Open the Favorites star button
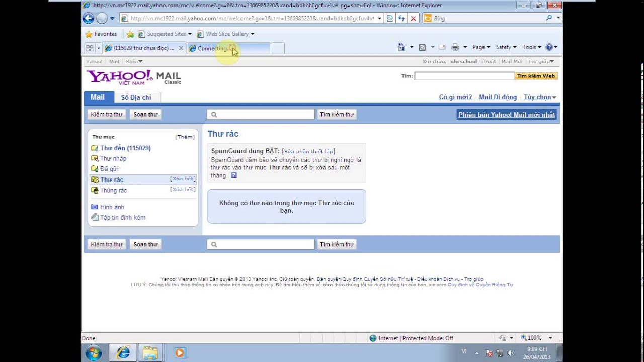This screenshot has height=362, width=644. (101, 34)
